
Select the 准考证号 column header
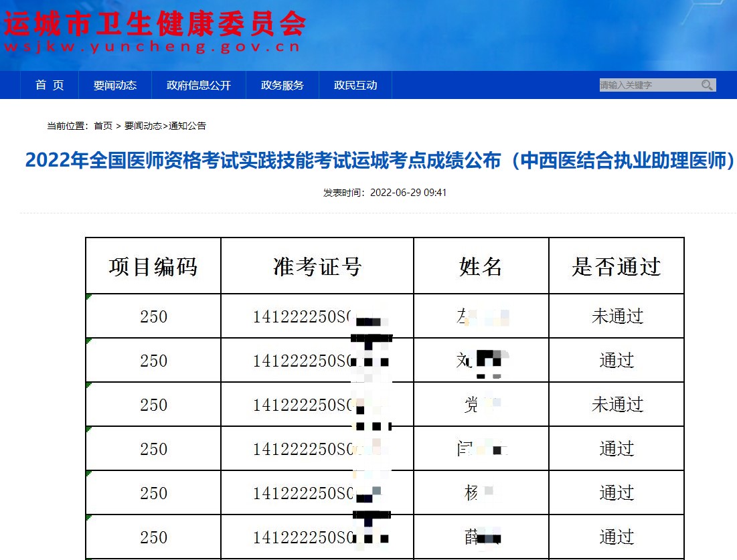click(317, 266)
